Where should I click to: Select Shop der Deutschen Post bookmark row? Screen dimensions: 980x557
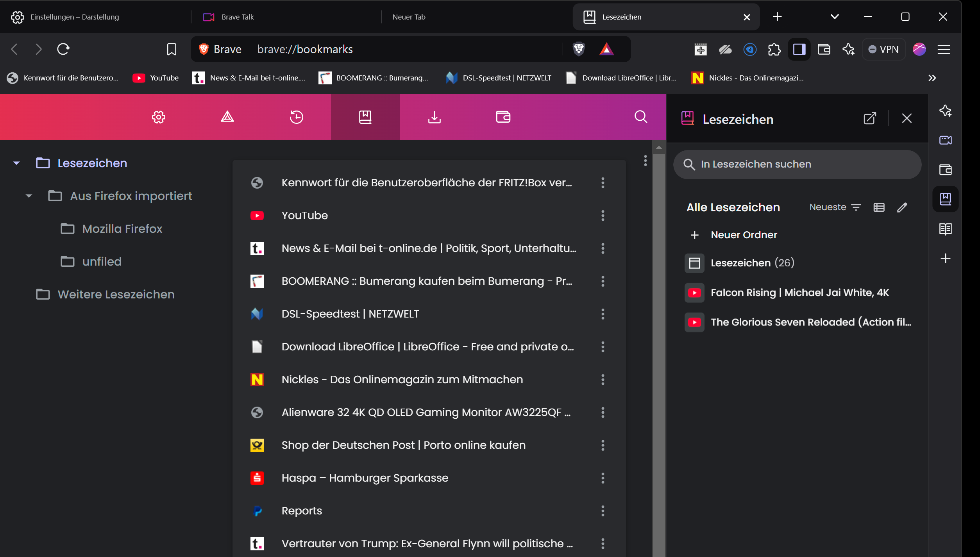coord(429,445)
